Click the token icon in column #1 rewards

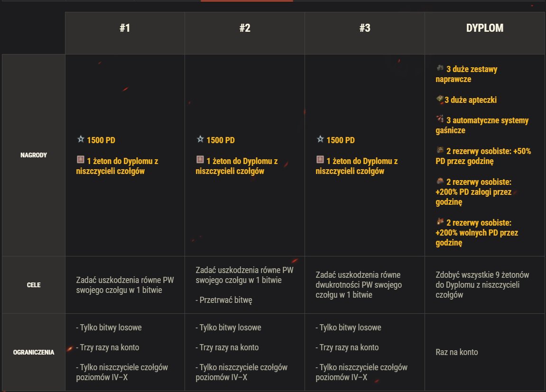[x=81, y=159]
